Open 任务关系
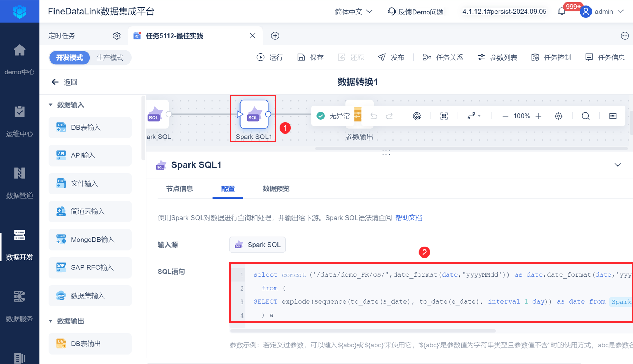 tap(443, 57)
